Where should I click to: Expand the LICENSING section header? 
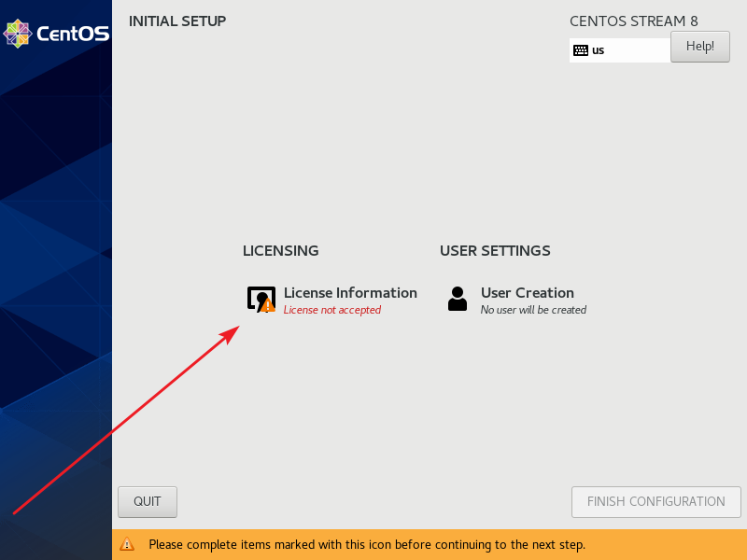pyautogui.click(x=280, y=250)
